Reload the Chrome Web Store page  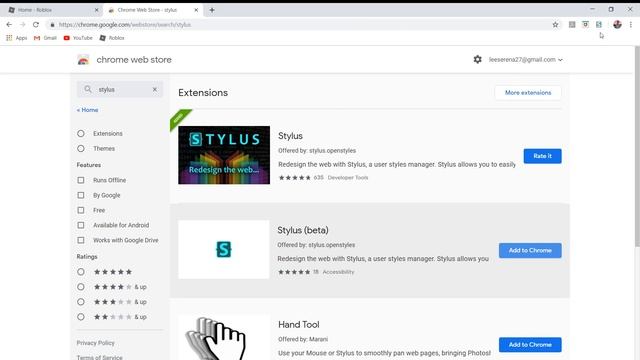(36, 24)
